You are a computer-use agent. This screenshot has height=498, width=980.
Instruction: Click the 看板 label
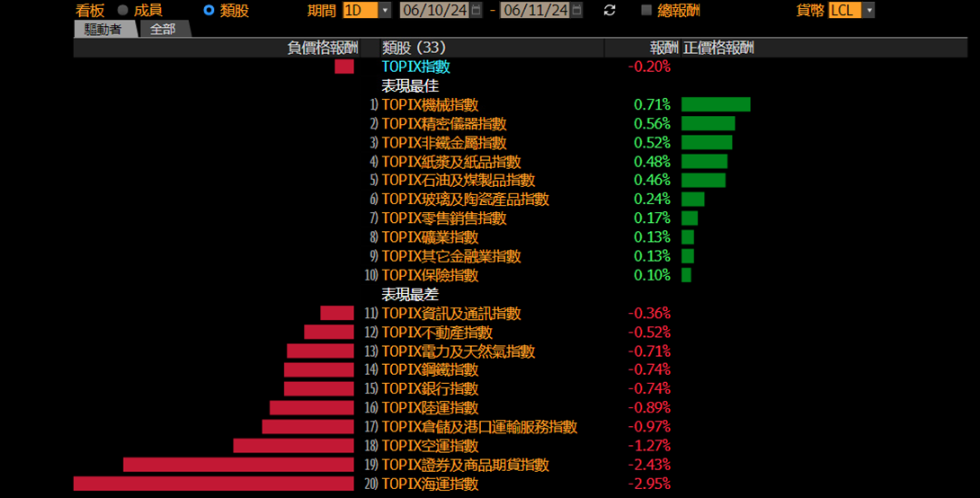pos(90,11)
